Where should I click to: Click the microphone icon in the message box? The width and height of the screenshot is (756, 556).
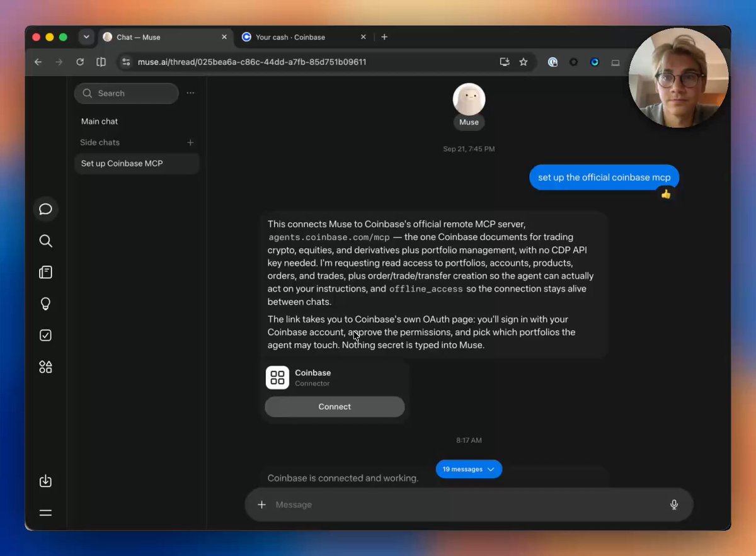[674, 504]
